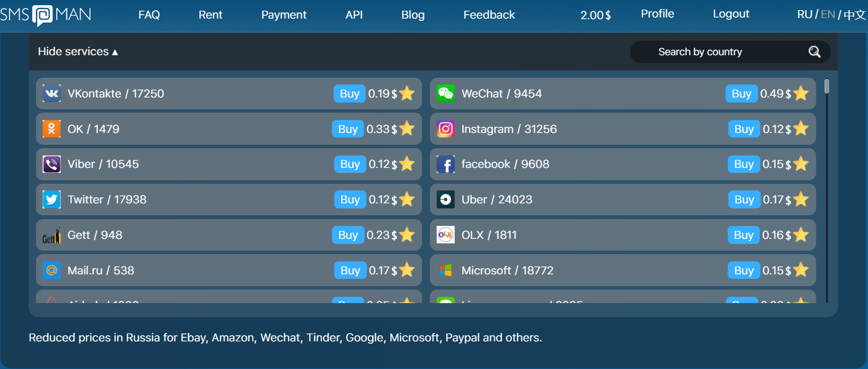
Task: Collapse the services list via Hide services
Action: click(78, 51)
